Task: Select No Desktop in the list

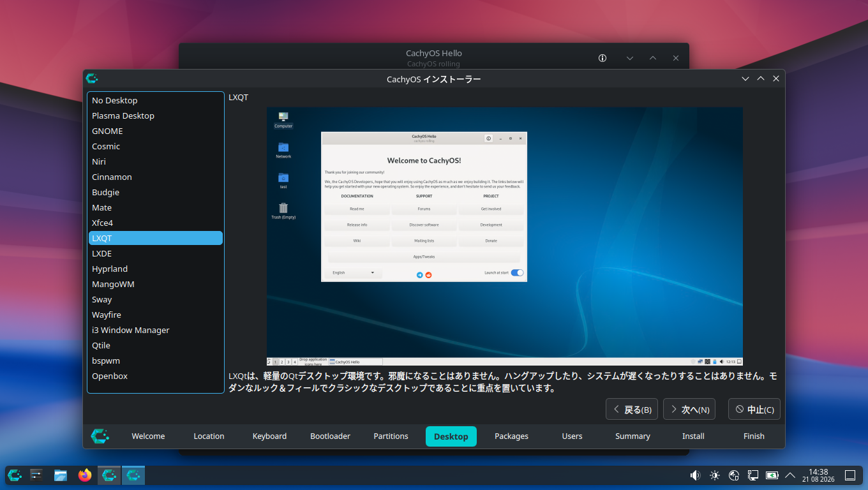Action: 156,100
